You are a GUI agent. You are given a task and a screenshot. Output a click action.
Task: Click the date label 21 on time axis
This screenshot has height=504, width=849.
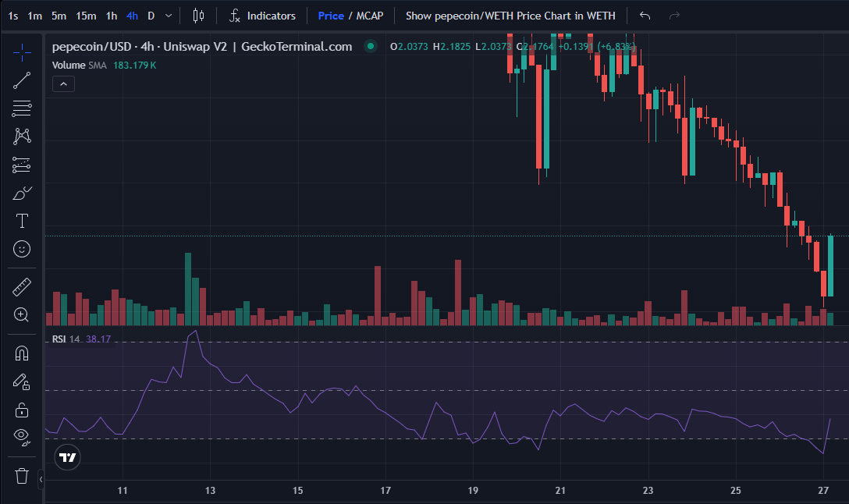pyautogui.click(x=560, y=491)
